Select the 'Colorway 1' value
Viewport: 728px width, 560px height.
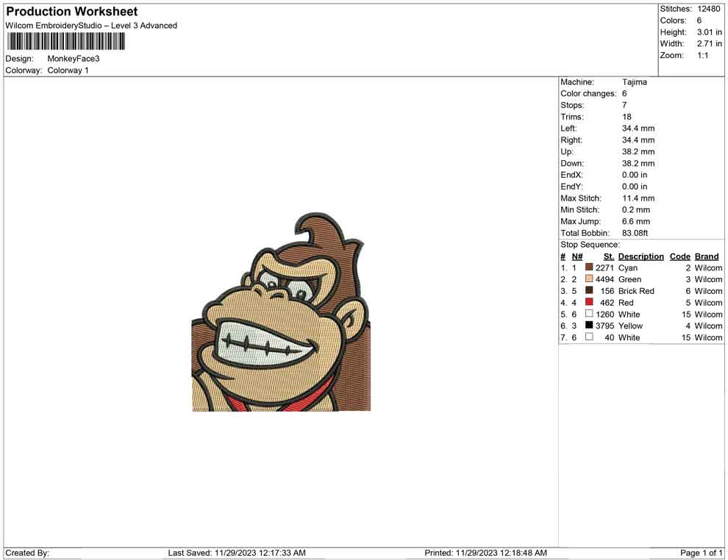pos(68,70)
